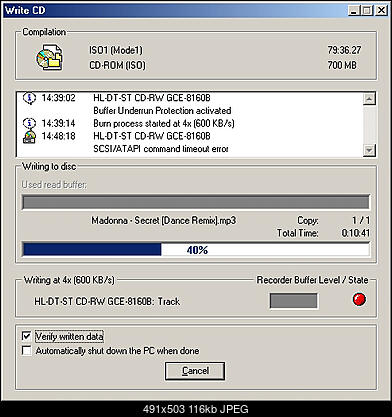Click the 'Madonna - Secret [Dance Remix].mp3' file name
The width and height of the screenshot is (392, 417).
(164, 221)
